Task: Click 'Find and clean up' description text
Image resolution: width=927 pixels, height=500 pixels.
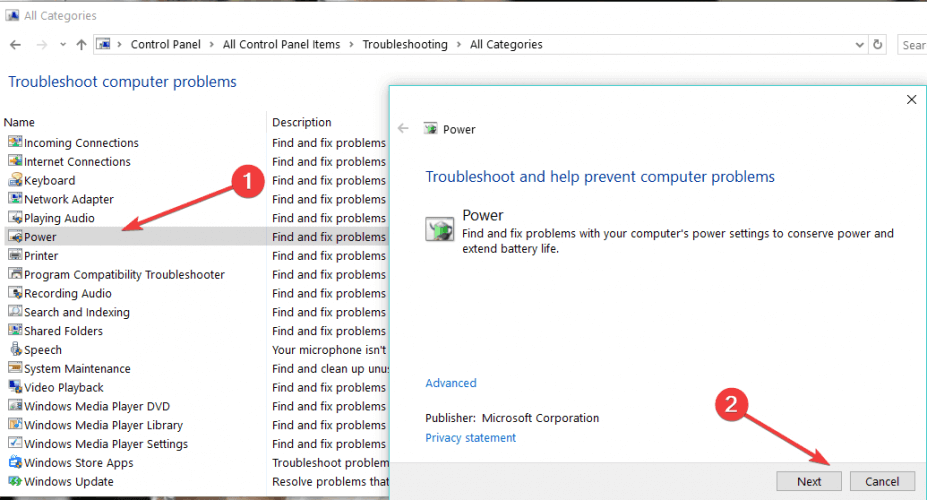Action: (x=330, y=369)
